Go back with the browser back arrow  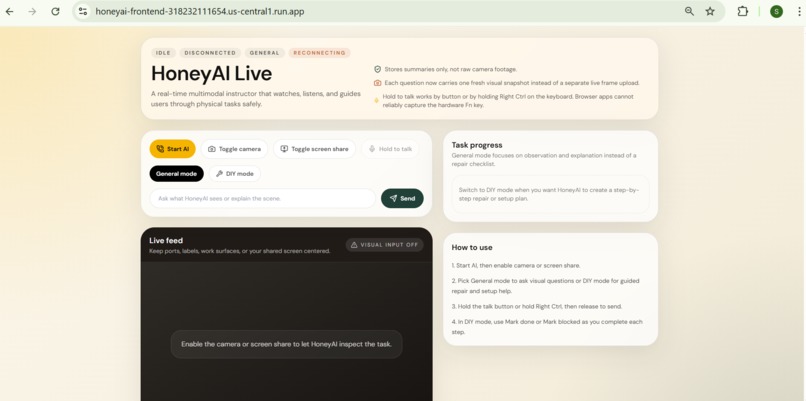pyautogui.click(x=9, y=11)
